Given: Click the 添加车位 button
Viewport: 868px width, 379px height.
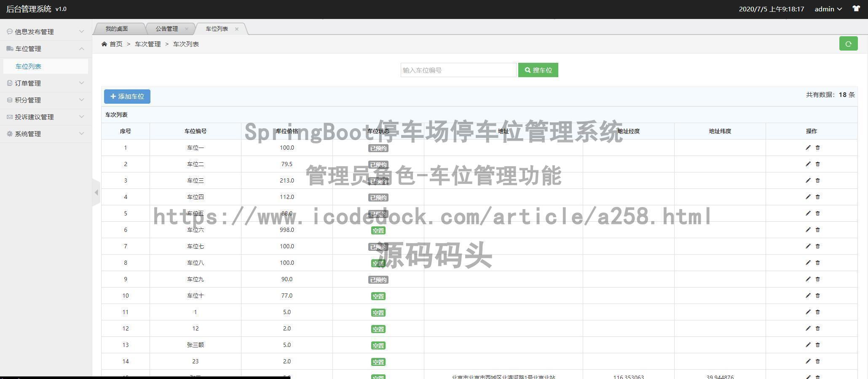Looking at the screenshot, I should tap(127, 97).
